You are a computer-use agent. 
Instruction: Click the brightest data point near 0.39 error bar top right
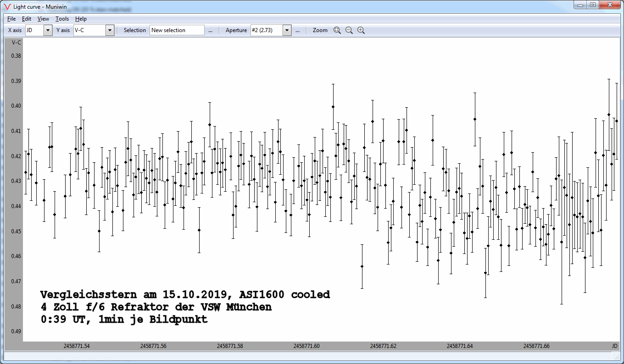pos(609,115)
